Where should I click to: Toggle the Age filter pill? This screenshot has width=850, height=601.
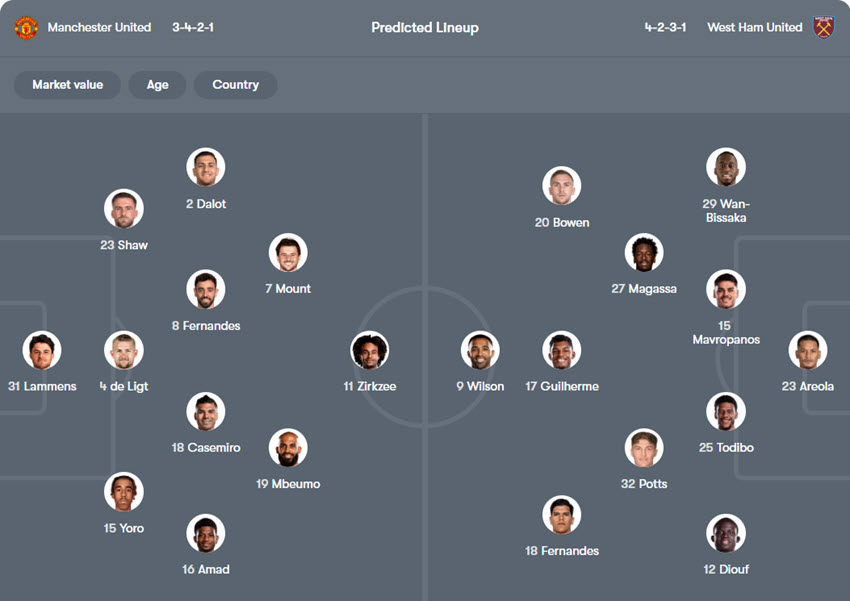pos(157,85)
